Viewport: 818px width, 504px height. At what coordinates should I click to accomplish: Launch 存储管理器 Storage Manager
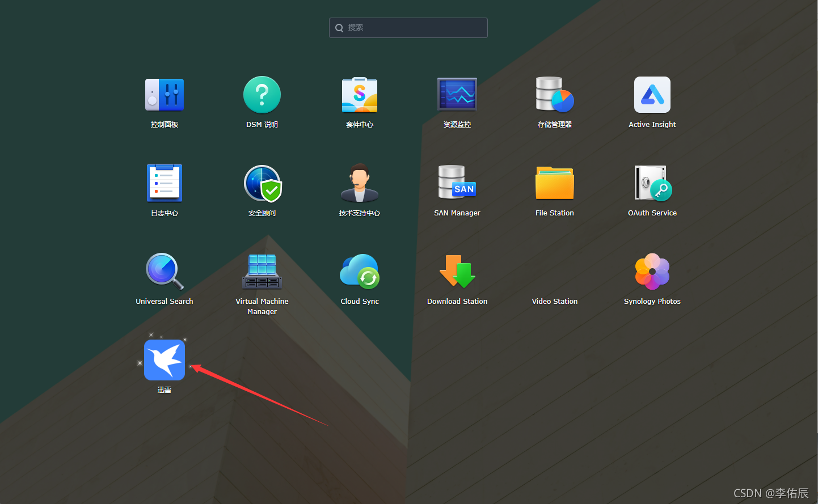point(555,95)
